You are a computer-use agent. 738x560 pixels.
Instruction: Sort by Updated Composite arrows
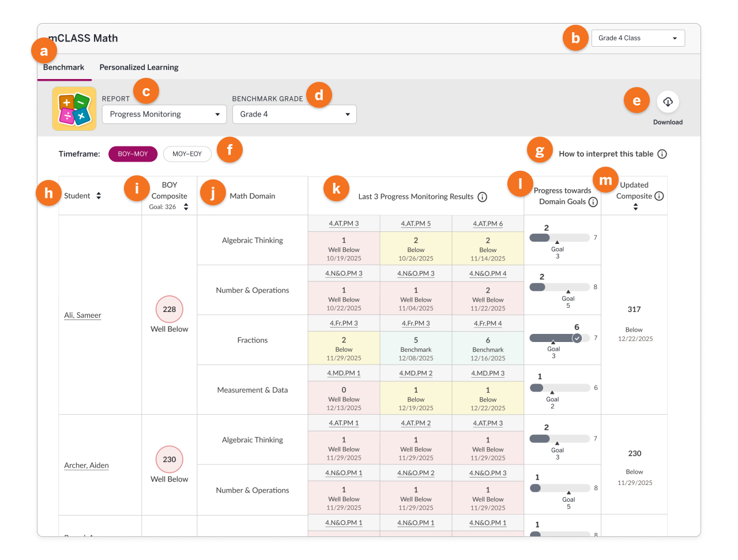click(x=635, y=206)
